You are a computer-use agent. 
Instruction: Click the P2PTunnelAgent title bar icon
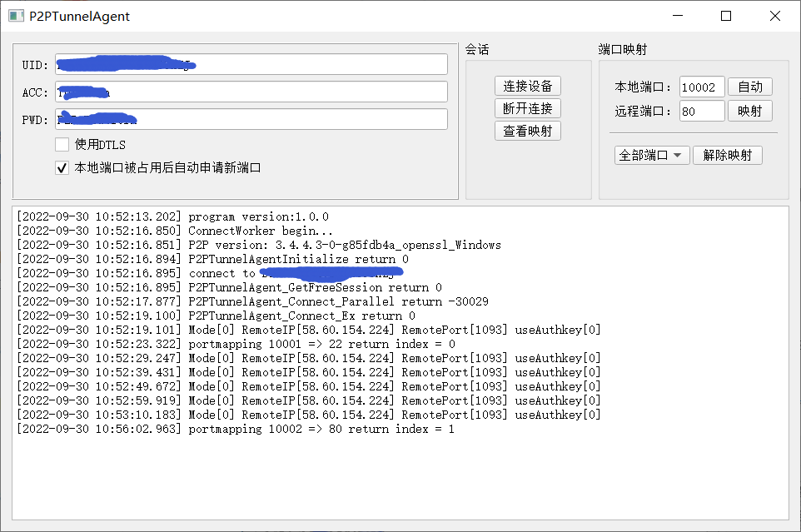[x=13, y=15]
